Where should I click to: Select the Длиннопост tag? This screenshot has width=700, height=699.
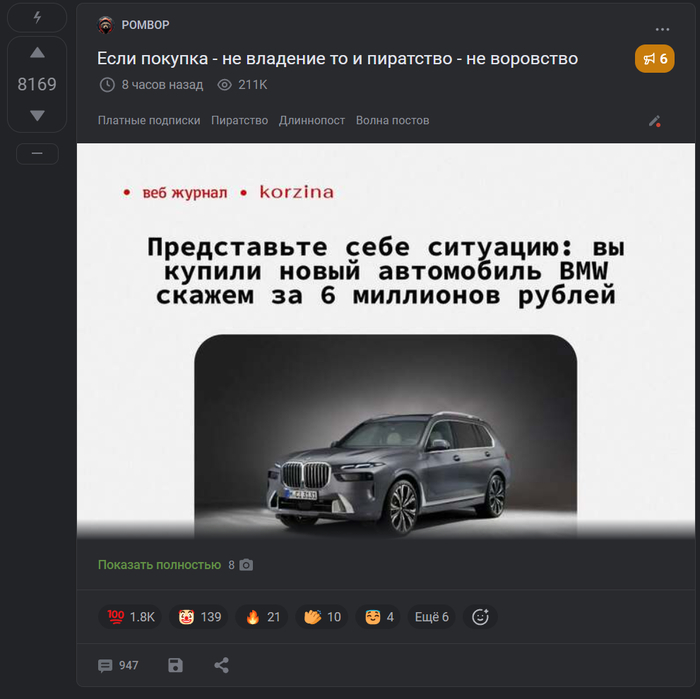312,121
